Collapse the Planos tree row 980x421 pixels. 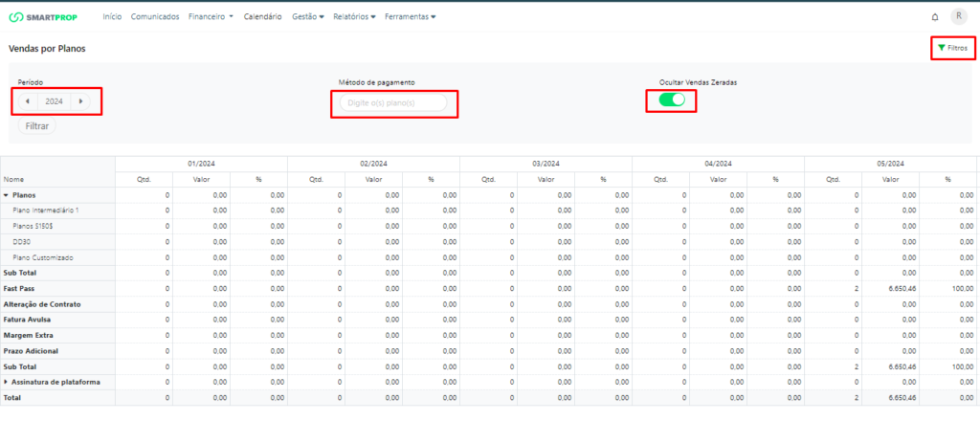7,194
